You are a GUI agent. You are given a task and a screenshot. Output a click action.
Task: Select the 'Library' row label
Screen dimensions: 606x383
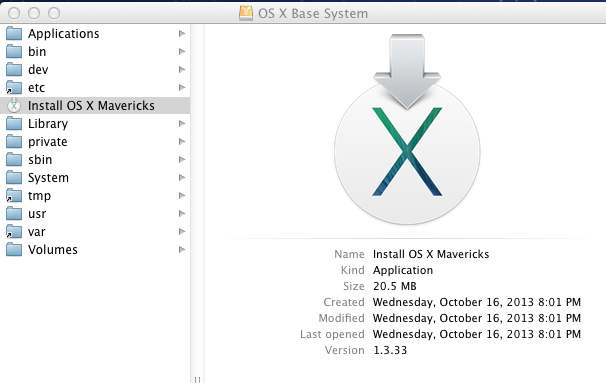48,124
